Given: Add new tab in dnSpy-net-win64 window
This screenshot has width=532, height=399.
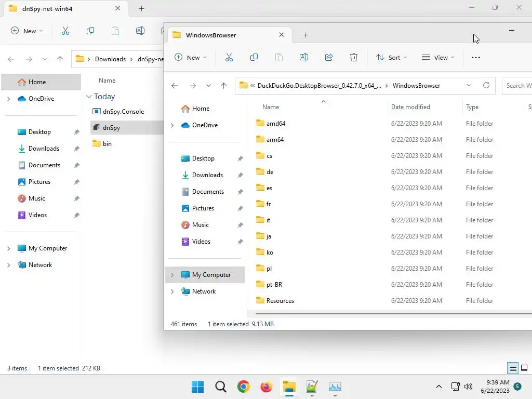Looking at the screenshot, I should pyautogui.click(x=141, y=8).
